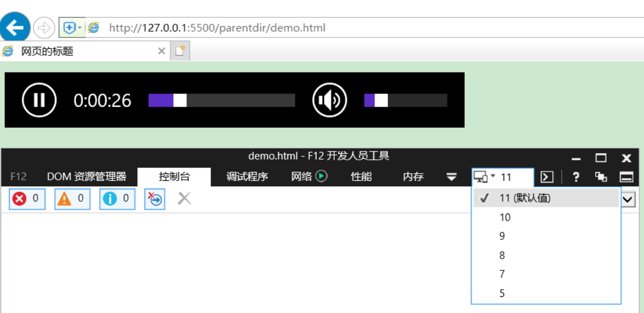Mute the audio using speaker icon

pos(330,100)
